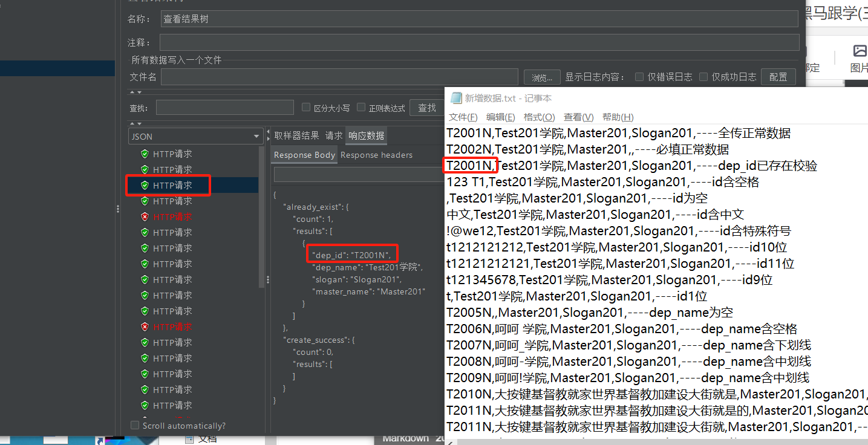Click the 图片 picture icon in background window
Screen dimensions: 868x445
pyautogui.click(x=859, y=51)
